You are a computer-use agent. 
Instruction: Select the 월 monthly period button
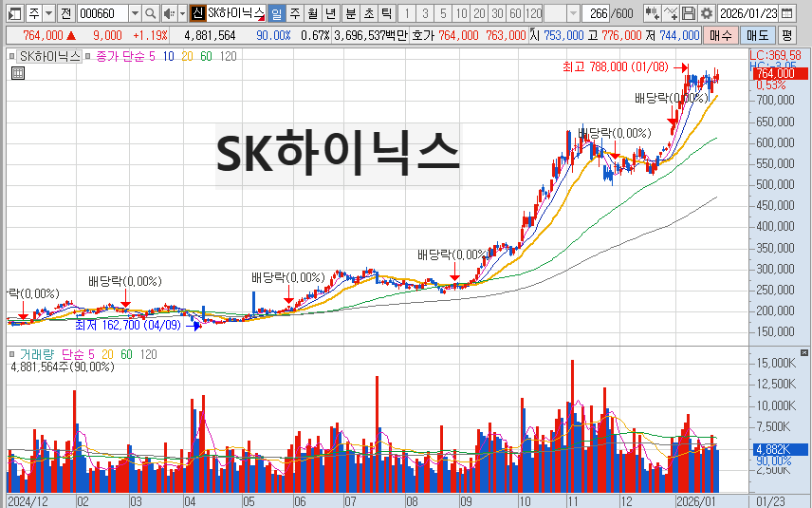[313, 13]
